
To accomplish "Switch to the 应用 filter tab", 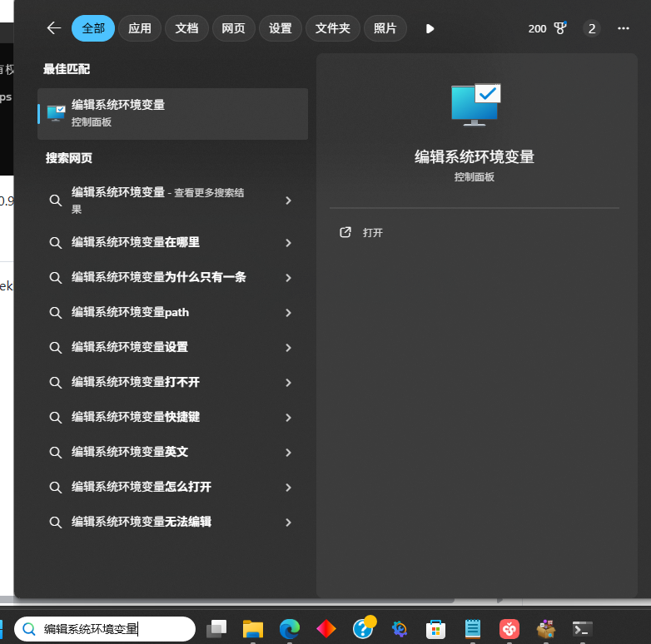I will pyautogui.click(x=140, y=28).
